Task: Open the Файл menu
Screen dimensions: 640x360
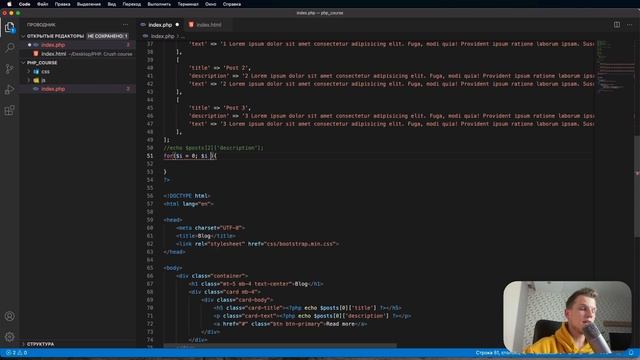Action: click(42, 4)
